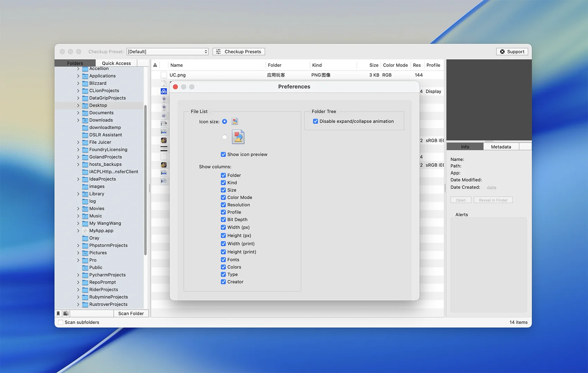
Task: Expand the Pictures folder in tree
Action: [78, 253]
